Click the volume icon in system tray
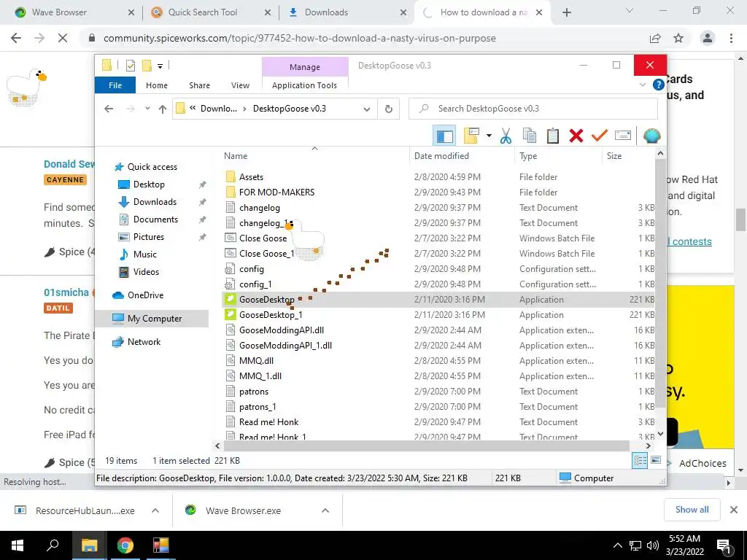747x560 pixels. click(x=653, y=545)
